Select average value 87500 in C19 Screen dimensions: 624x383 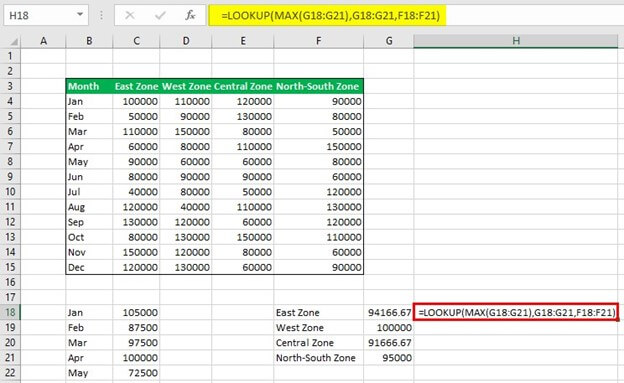pyautogui.click(x=136, y=328)
